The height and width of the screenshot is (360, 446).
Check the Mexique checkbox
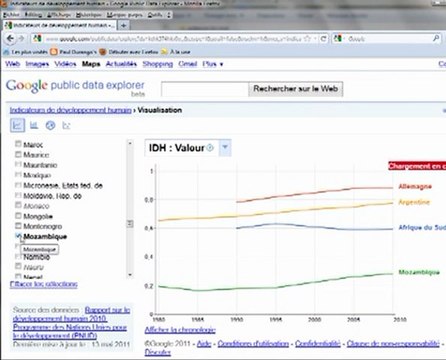18,175
